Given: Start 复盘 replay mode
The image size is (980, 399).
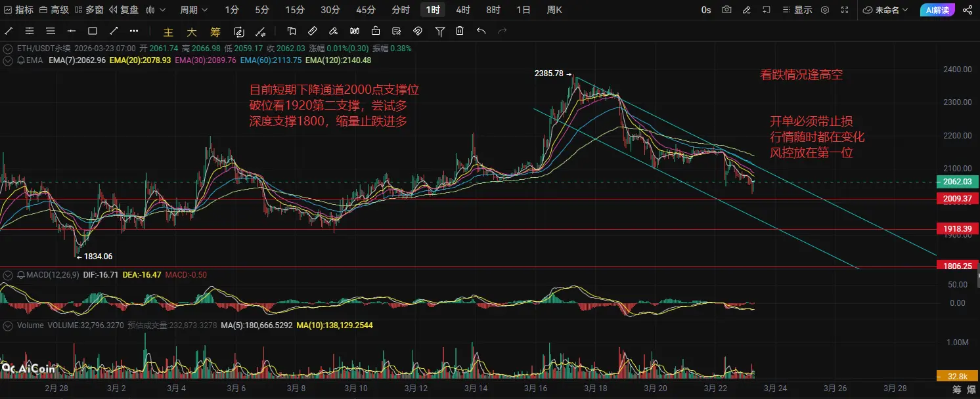Looking at the screenshot, I should coord(123,10).
